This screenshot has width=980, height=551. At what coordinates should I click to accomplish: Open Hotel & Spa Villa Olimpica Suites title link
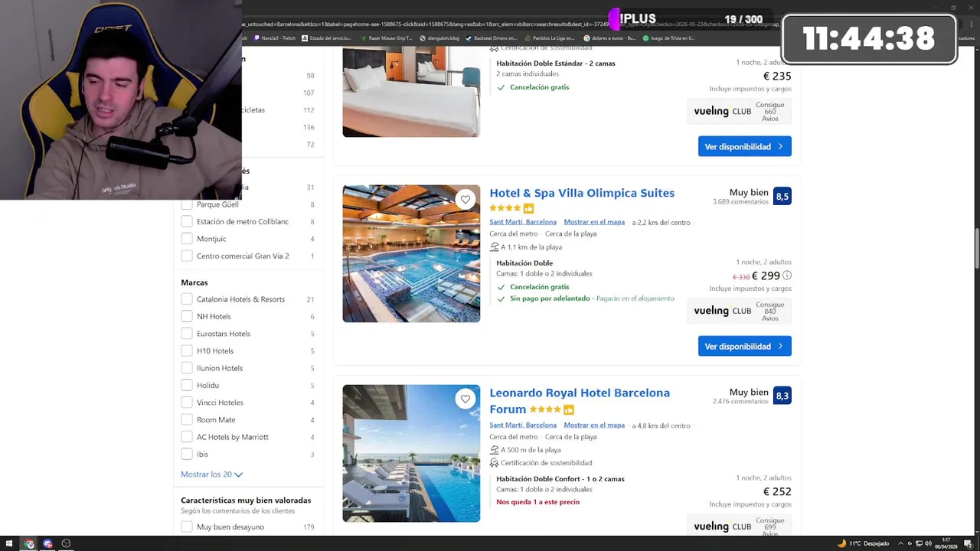[x=582, y=193]
